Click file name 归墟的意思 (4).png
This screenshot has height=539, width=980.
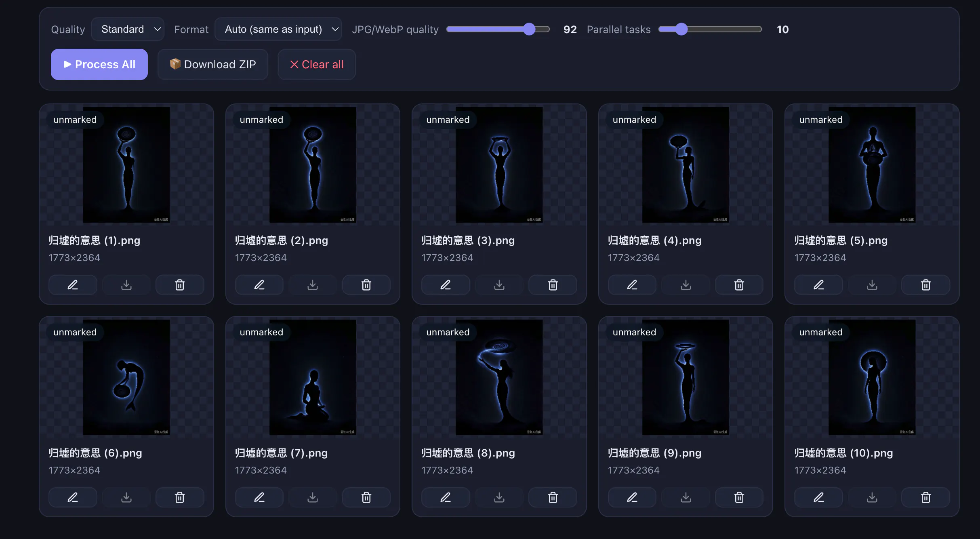click(x=654, y=240)
